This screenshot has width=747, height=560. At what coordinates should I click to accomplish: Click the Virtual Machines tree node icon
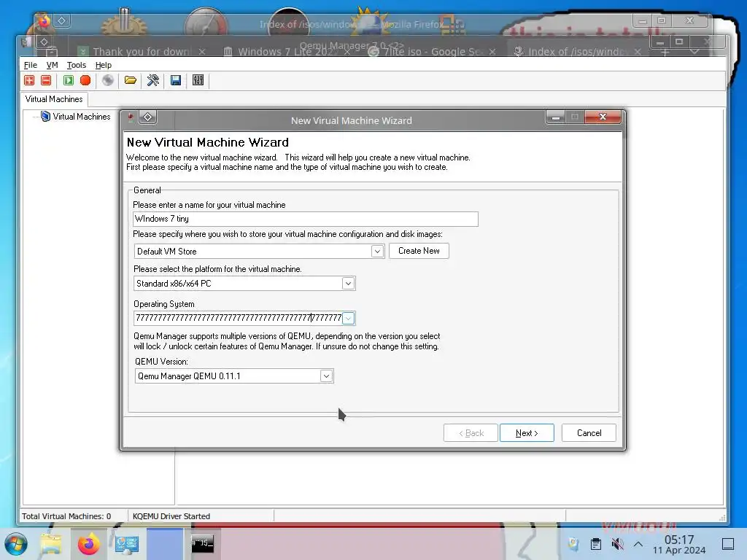pos(46,116)
